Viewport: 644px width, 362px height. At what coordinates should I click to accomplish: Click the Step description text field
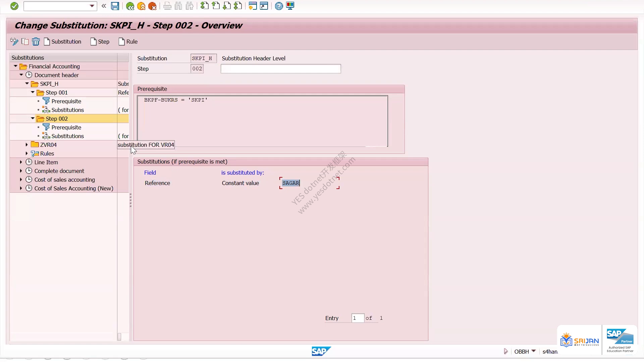click(281, 69)
